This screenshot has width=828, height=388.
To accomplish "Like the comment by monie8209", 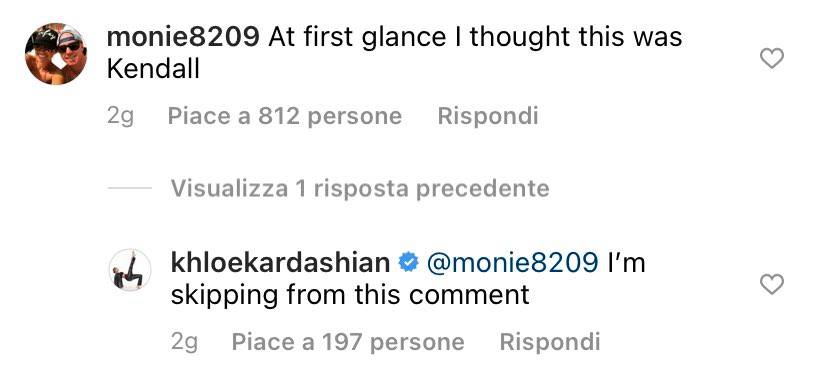I will click(771, 58).
